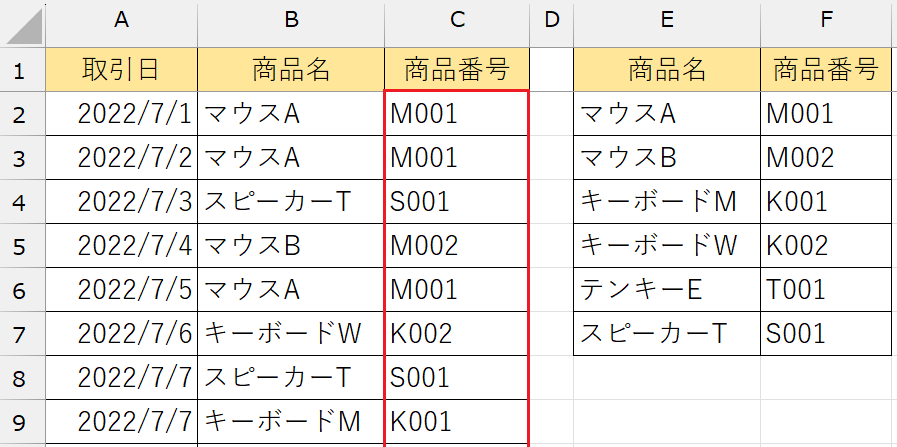Click cell F3 containing M002

[x=826, y=157]
